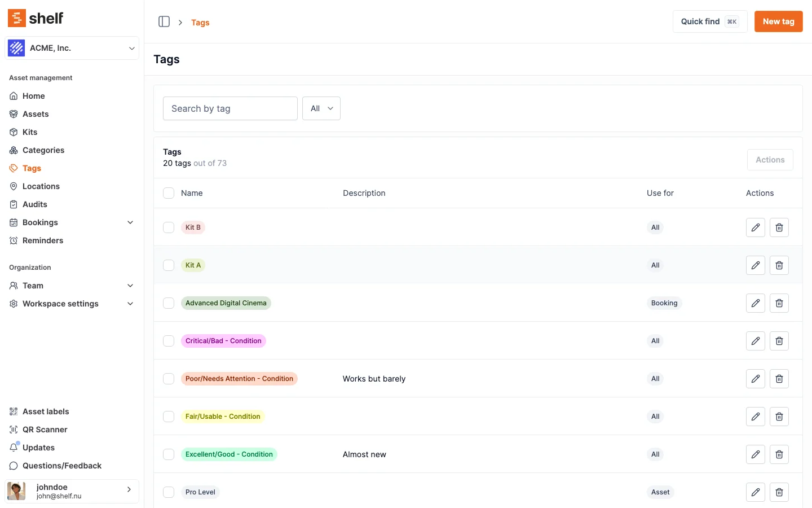Check the Kit B row checkbox
This screenshot has width=812, height=508.
click(x=169, y=227)
